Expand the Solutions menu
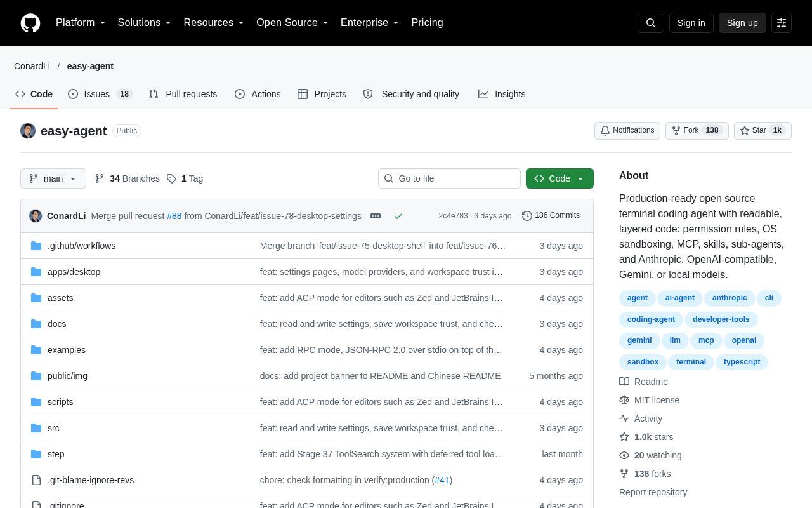 [145, 23]
